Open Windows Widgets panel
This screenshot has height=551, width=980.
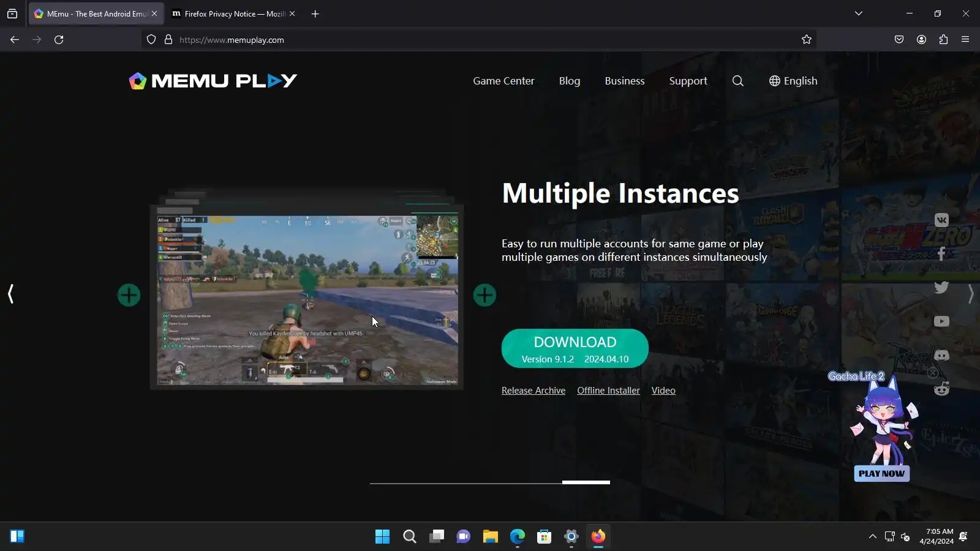coord(17,537)
